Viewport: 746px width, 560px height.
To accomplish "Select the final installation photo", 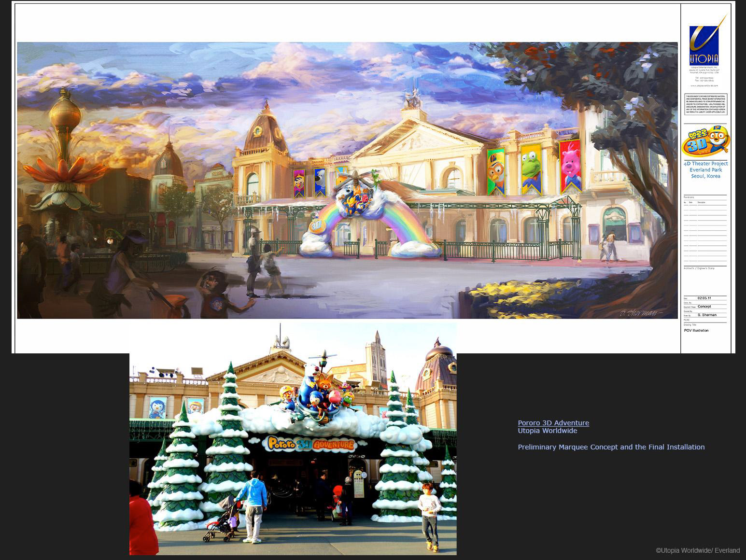I will (x=293, y=439).
